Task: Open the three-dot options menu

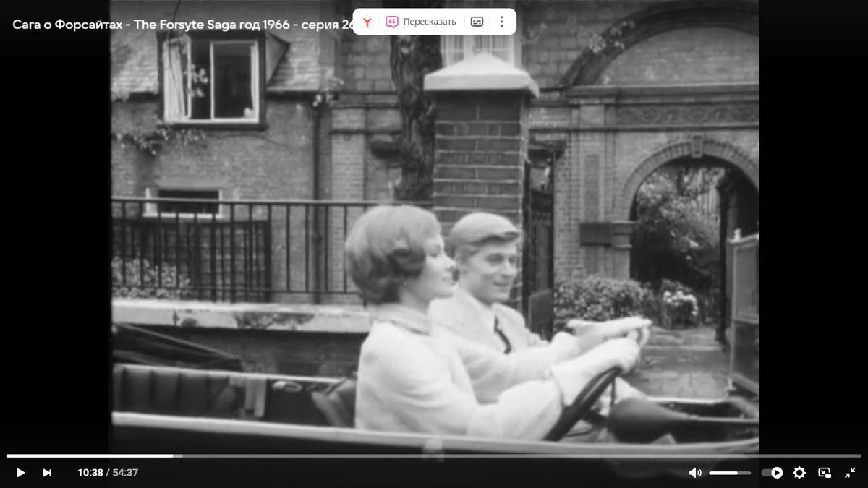Action: [501, 21]
